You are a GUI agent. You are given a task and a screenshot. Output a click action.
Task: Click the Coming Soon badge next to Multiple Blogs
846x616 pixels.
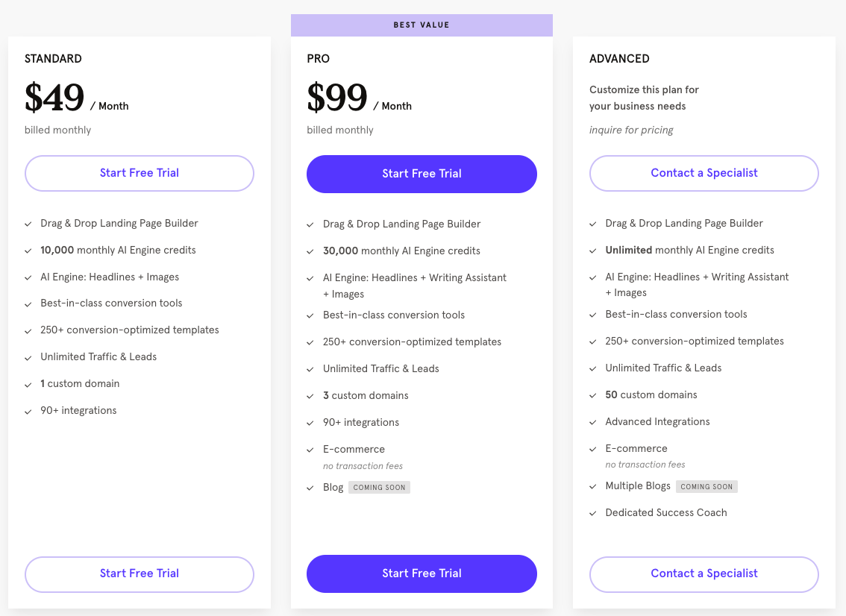click(x=706, y=487)
